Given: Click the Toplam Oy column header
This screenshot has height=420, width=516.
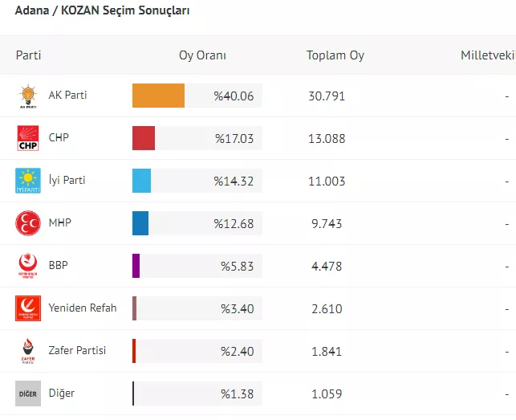Looking at the screenshot, I should 335,56.
